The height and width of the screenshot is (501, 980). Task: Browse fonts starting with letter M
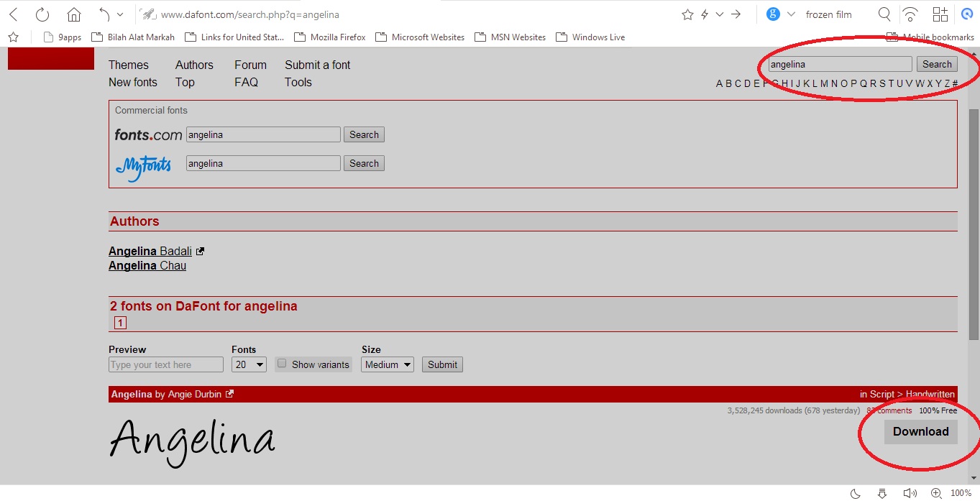pyautogui.click(x=824, y=83)
